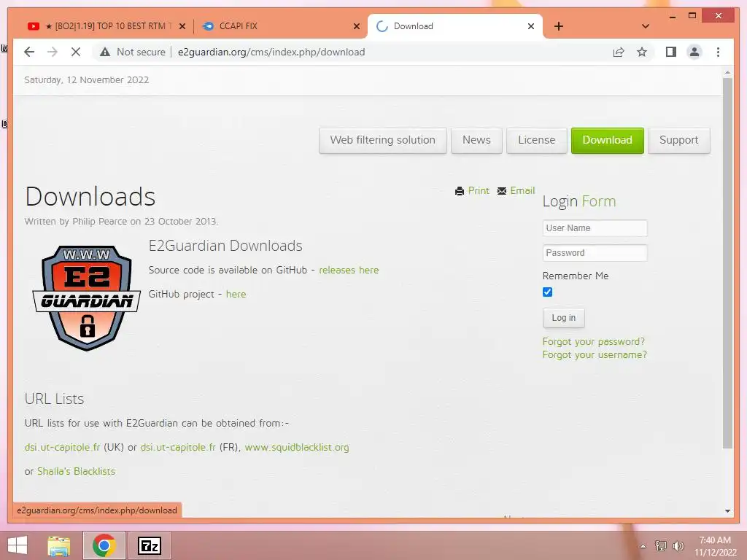Open Chrome three-dot menu
This screenshot has width=747, height=560.
click(718, 52)
